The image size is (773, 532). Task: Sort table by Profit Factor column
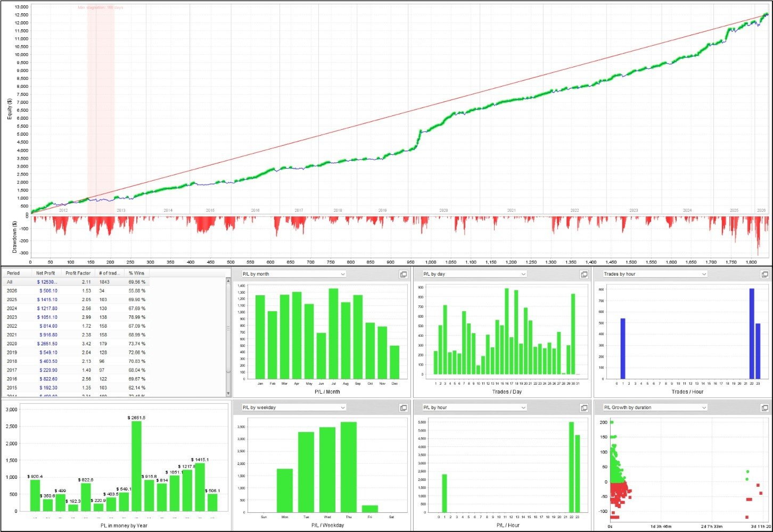78,273
